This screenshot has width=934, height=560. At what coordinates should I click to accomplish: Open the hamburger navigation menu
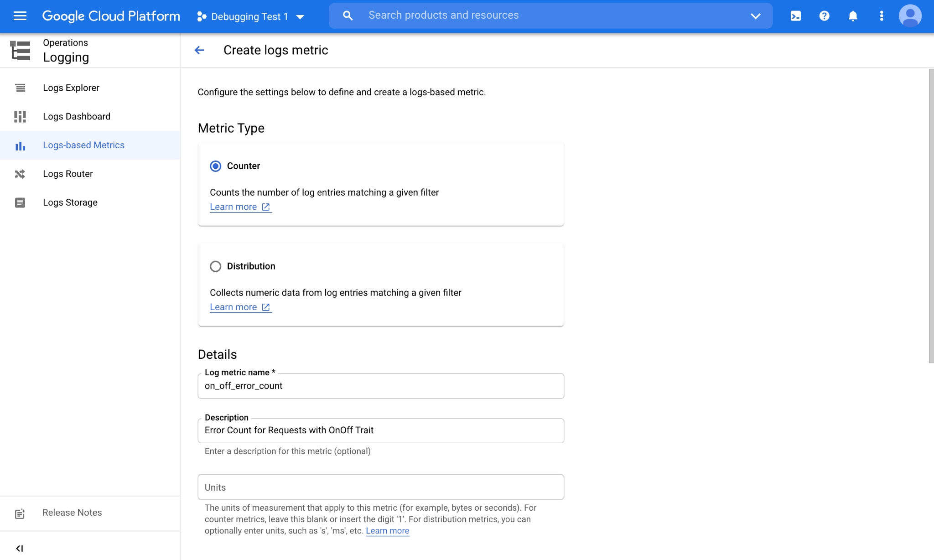(x=20, y=16)
